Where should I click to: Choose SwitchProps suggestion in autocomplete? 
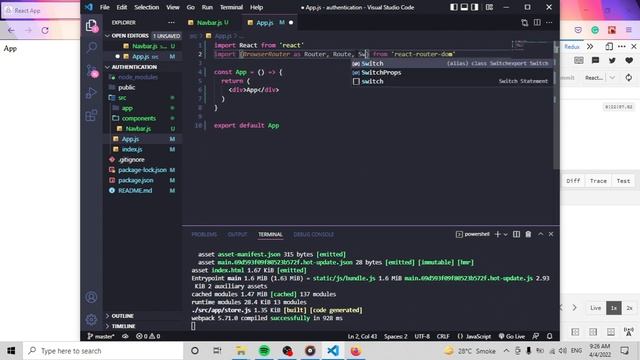pos(452,72)
